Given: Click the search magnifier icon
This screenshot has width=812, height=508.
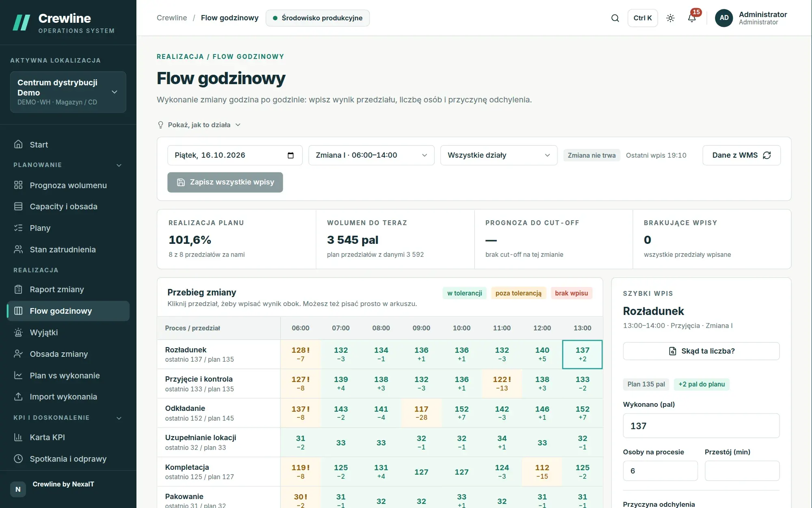Looking at the screenshot, I should (x=615, y=18).
